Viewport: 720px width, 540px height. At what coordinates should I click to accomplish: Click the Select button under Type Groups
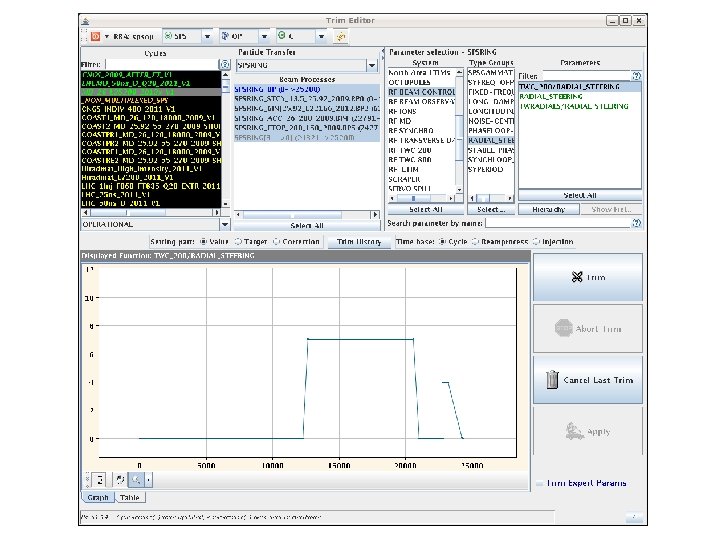click(491, 209)
